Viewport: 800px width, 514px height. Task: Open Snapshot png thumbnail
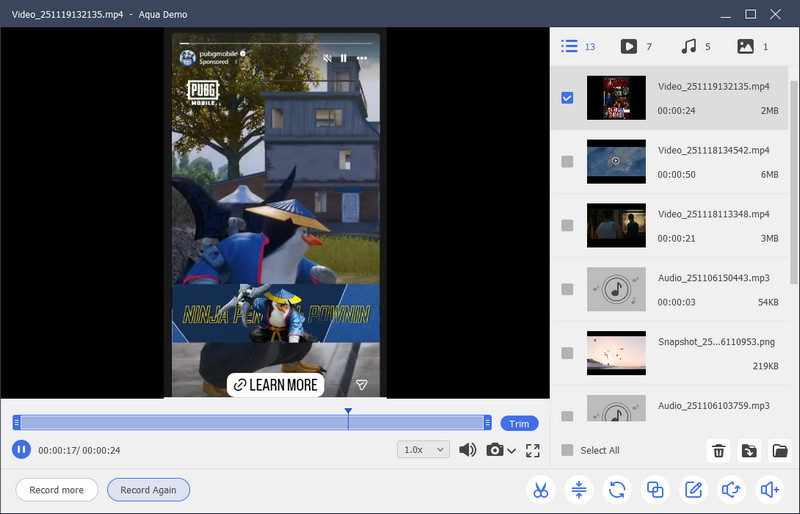(616, 353)
